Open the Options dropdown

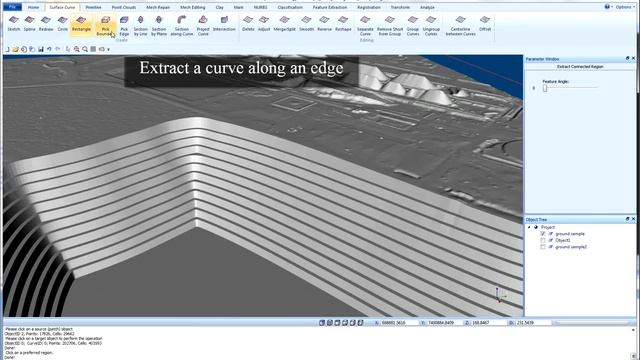pos(624,7)
